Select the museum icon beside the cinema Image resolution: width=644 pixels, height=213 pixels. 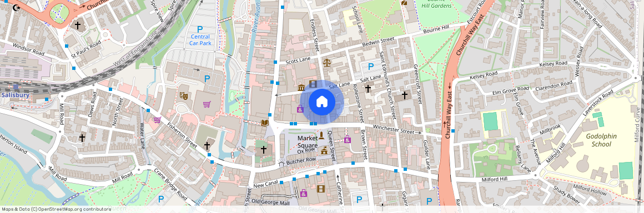301,88
